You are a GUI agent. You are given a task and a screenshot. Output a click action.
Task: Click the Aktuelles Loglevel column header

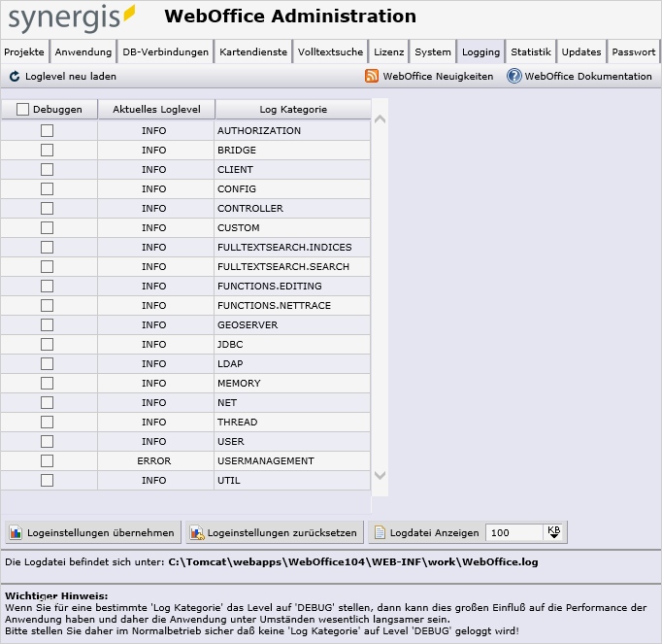[156, 110]
